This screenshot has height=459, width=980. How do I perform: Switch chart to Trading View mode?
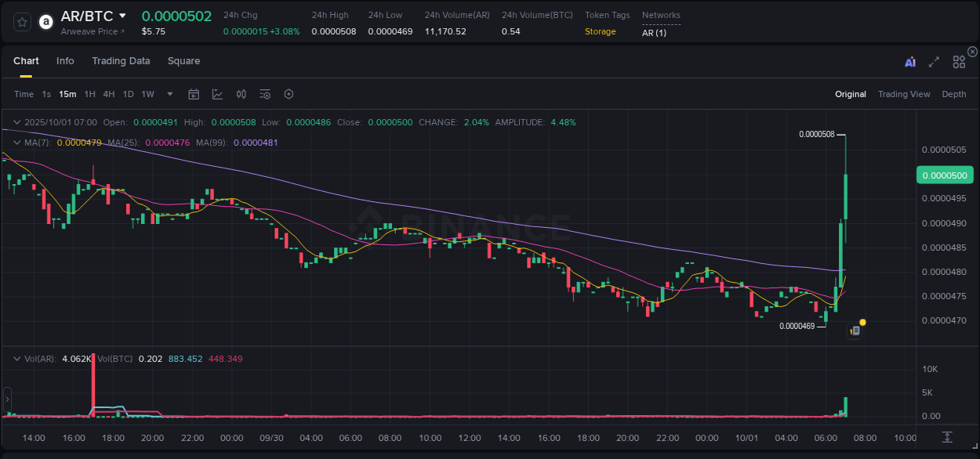[x=904, y=94]
